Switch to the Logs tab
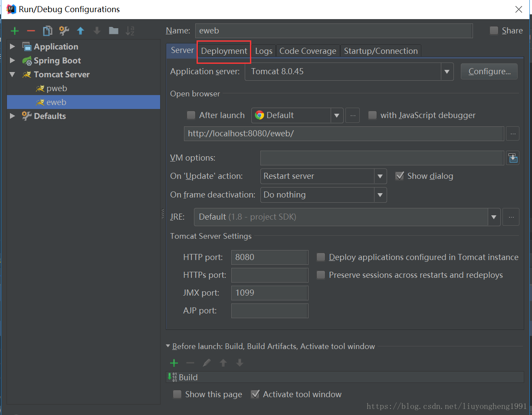The width and height of the screenshot is (532, 415). coord(263,51)
